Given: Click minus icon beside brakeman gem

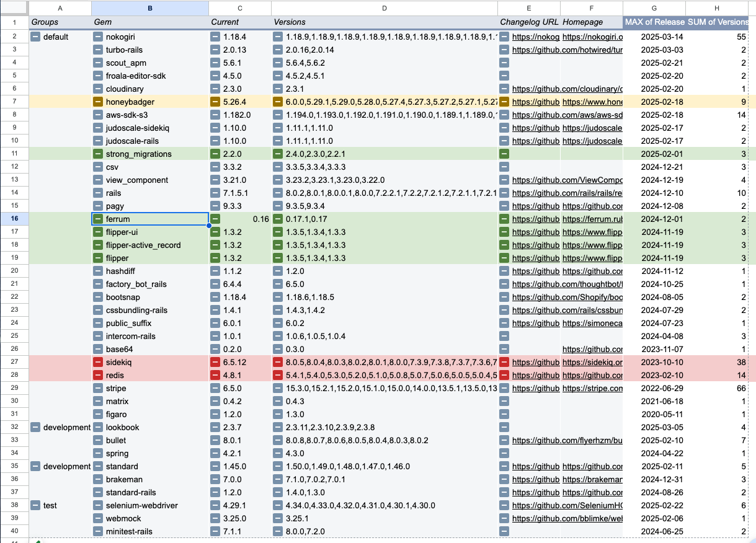Looking at the screenshot, I should coord(98,480).
